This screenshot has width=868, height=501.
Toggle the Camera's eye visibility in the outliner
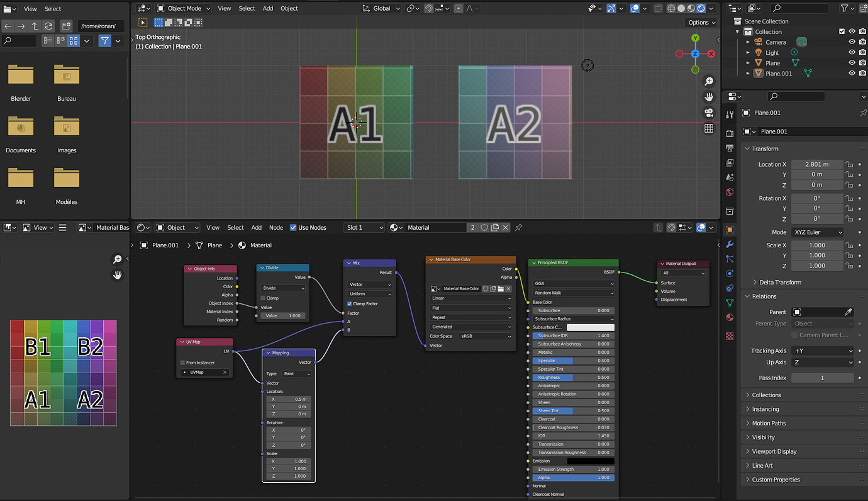pyautogui.click(x=852, y=42)
